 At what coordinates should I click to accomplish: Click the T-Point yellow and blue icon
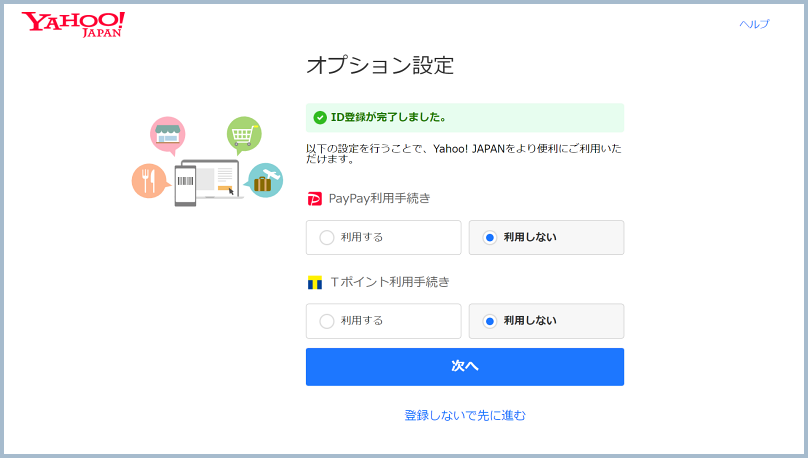click(x=314, y=282)
